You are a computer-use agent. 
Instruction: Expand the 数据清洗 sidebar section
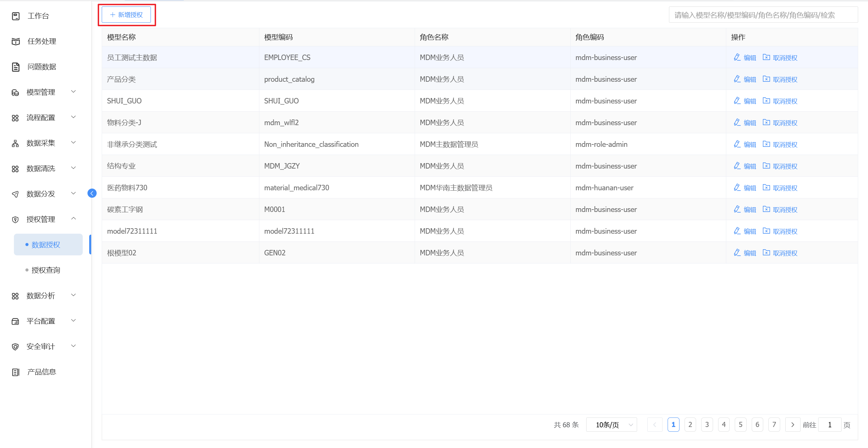pyautogui.click(x=73, y=168)
